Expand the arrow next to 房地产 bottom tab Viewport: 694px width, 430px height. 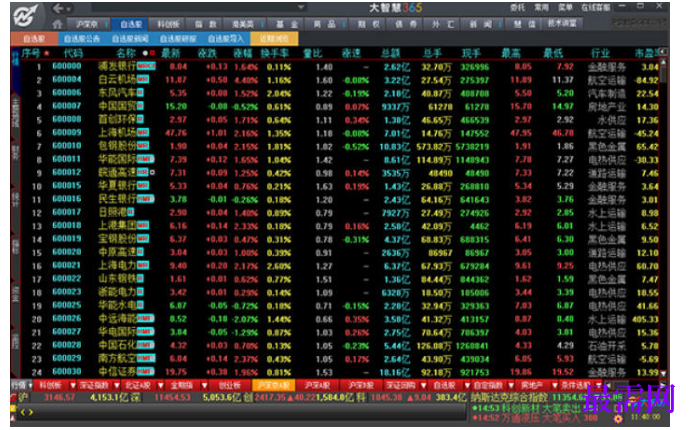(x=554, y=386)
